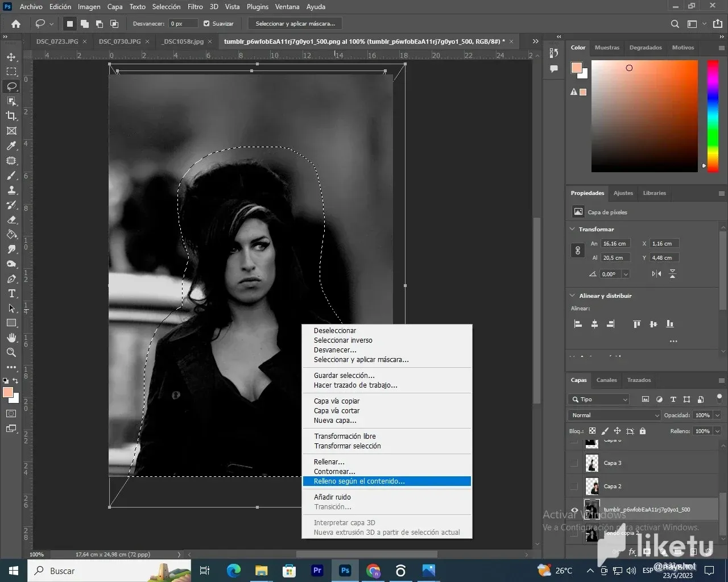Click the Desvanecer input field
728x582 pixels.
pos(183,24)
